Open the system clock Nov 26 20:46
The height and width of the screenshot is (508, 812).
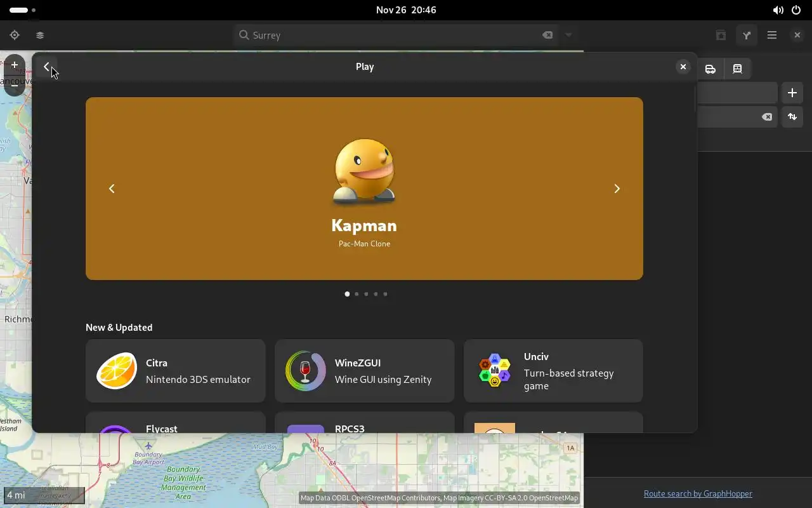[406, 10]
